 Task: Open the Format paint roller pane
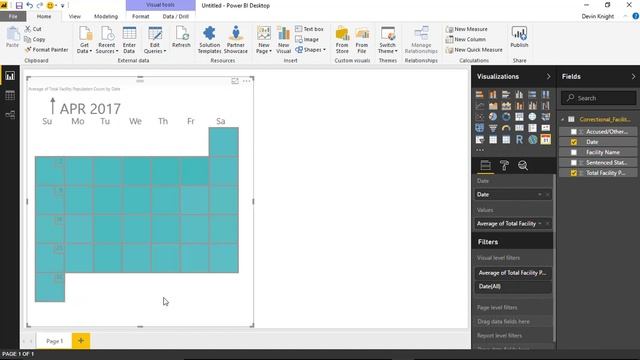coord(504,165)
